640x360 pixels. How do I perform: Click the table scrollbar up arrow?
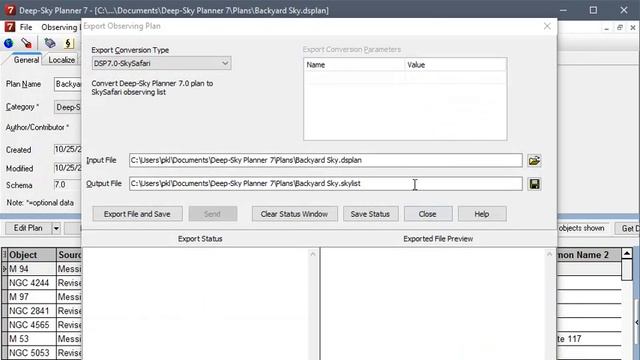627,253
